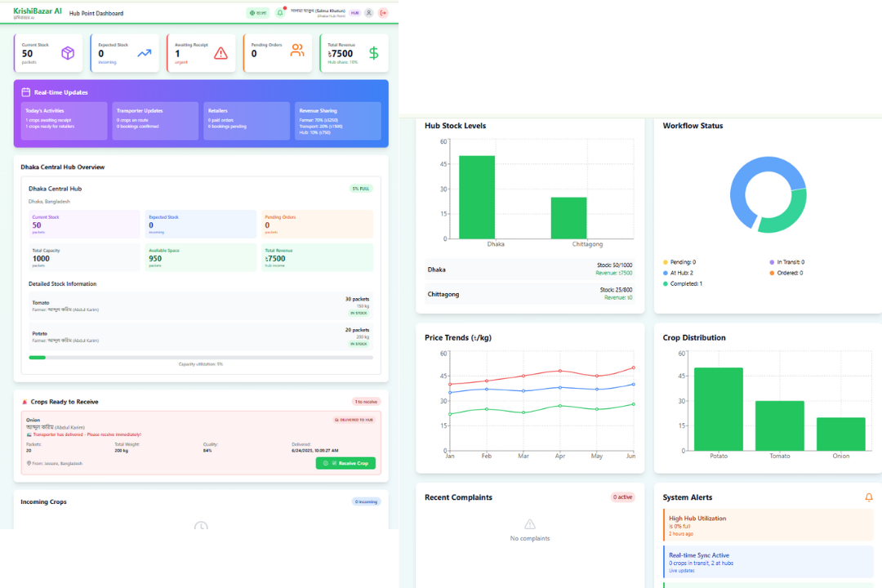Click the dollar icon on Total Revenue
This screenshot has width=882, height=588.
point(373,53)
